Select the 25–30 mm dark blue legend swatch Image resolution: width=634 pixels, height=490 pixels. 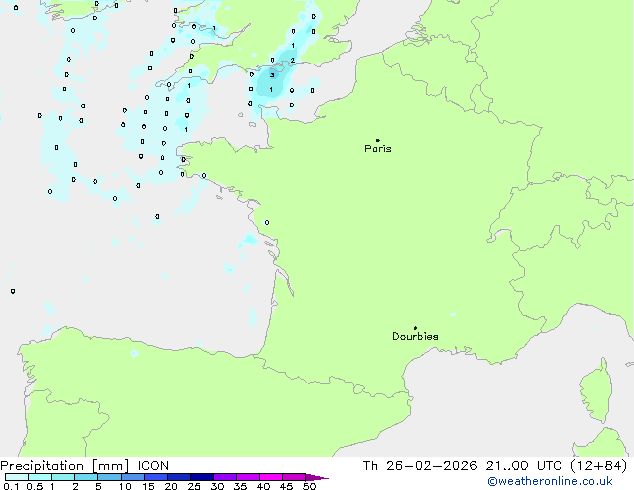[x=202, y=477]
